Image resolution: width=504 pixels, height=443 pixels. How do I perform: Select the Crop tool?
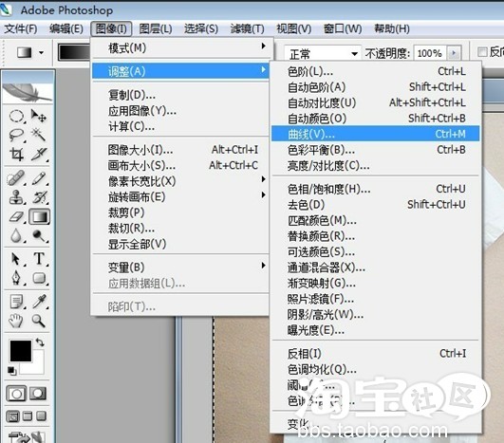(16, 155)
